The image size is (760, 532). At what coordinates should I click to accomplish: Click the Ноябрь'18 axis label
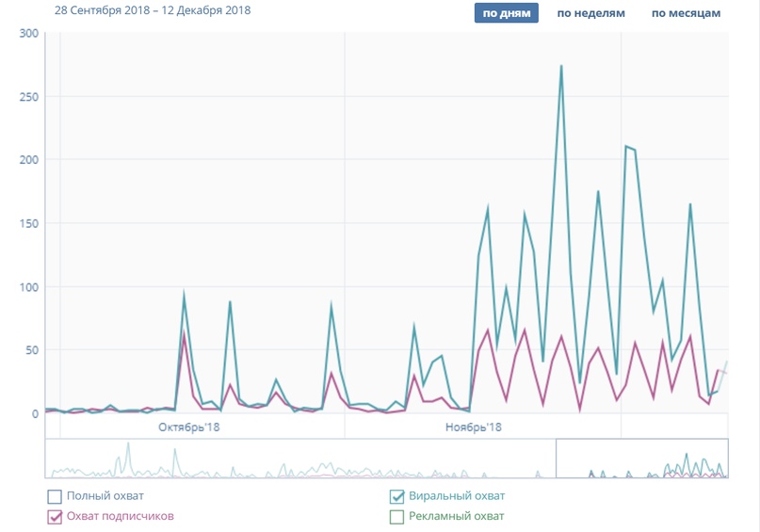coord(473,427)
